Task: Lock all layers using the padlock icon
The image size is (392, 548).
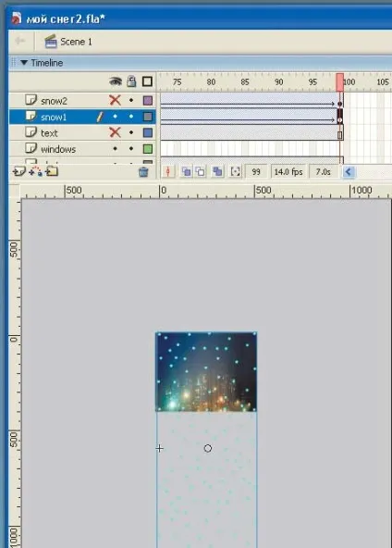Action: 131,81
